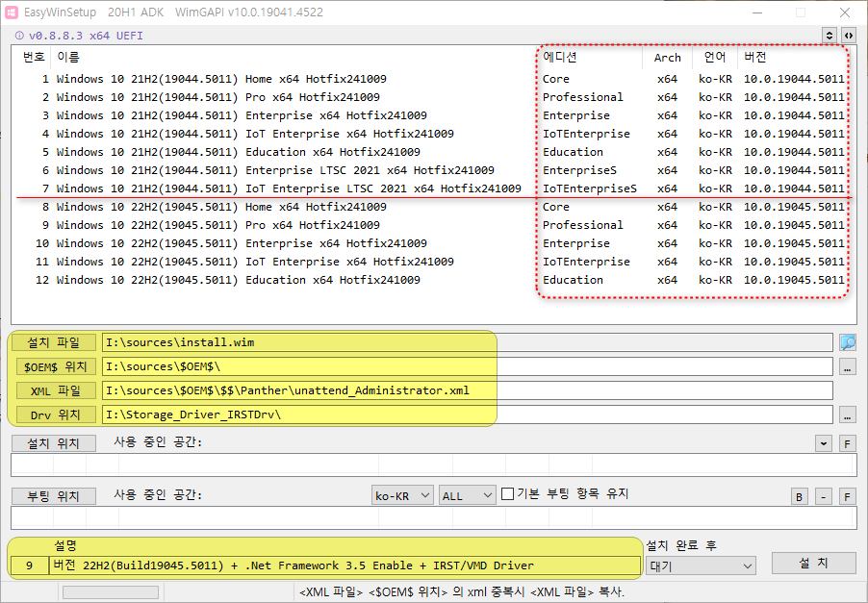Open the ALL dropdown

[467, 495]
